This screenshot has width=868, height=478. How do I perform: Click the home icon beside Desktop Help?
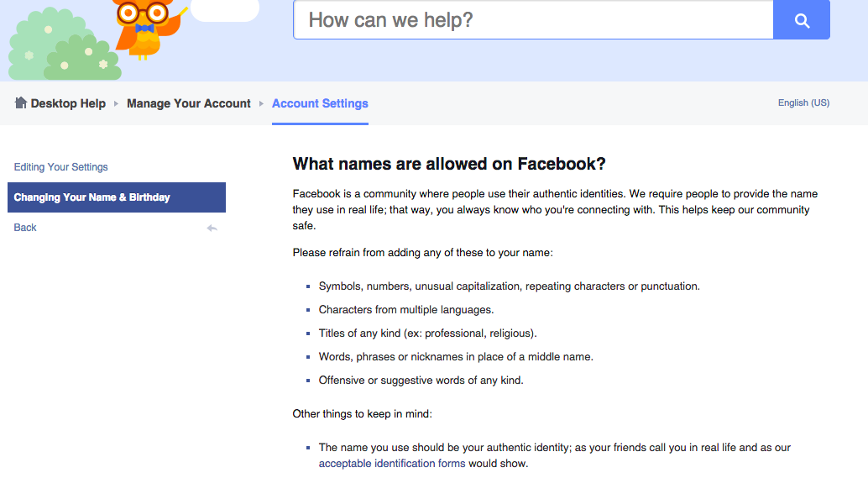coord(21,102)
